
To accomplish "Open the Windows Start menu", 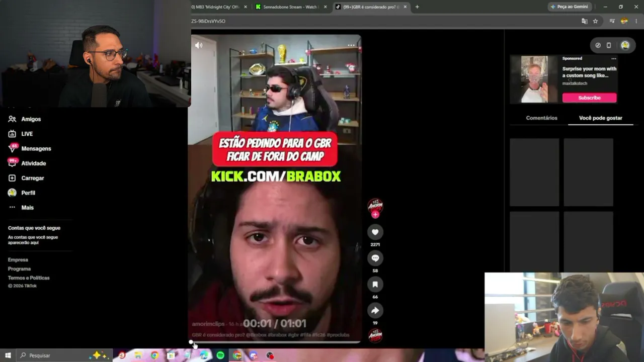I will coord(8,355).
